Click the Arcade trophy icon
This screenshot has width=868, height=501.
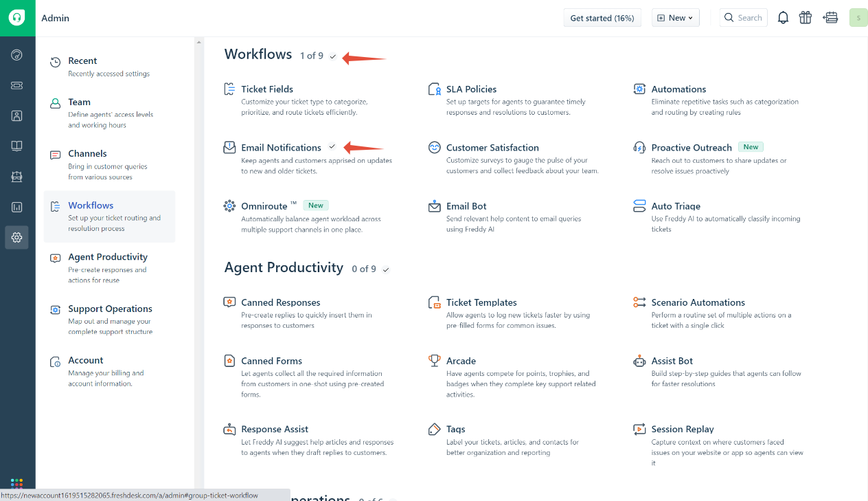pos(435,360)
